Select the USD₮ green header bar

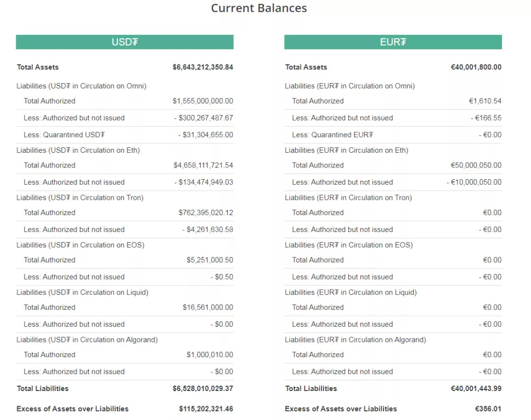coord(124,42)
